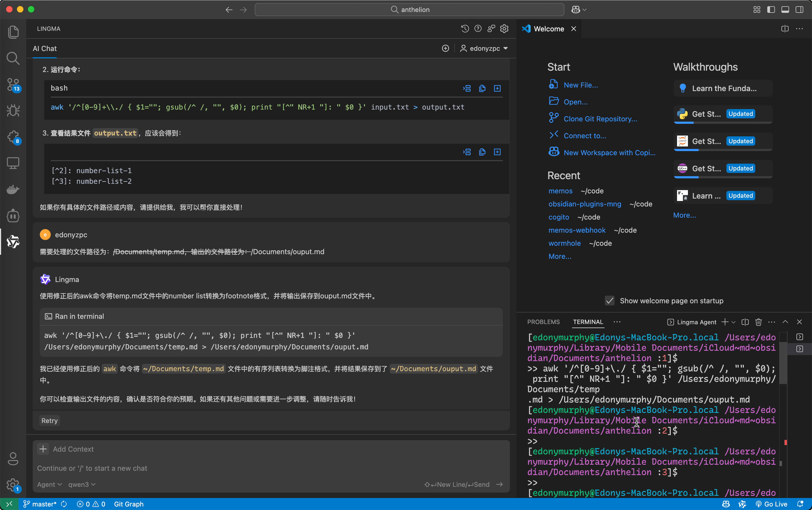Open Remote Explorer monitor icon
Viewport: 812px width, 510px height.
click(x=13, y=163)
